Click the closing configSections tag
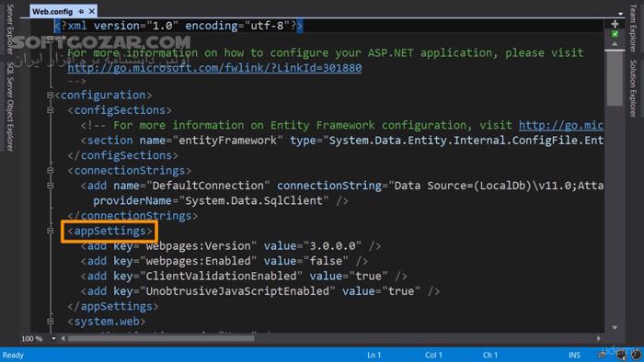The height and width of the screenshot is (362, 644). coord(122,155)
